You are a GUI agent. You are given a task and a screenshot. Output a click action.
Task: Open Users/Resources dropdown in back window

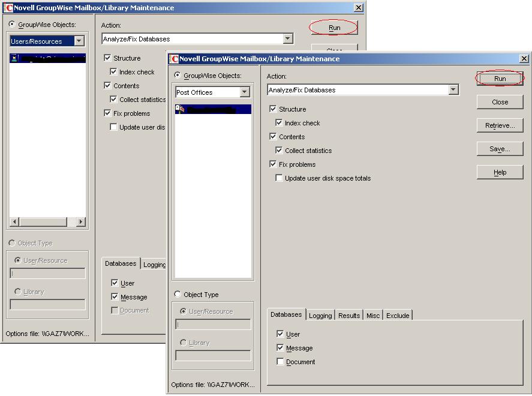pos(79,41)
